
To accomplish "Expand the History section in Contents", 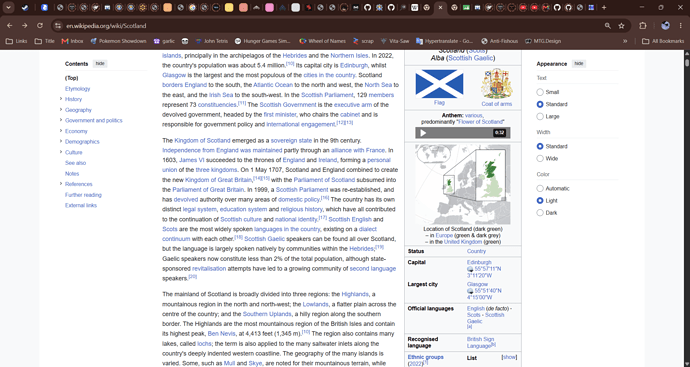I will point(61,99).
